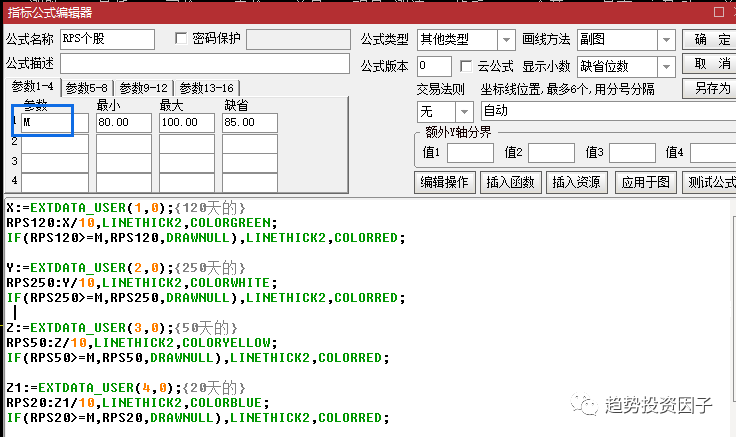
Task: Click the code line RPS250:Y/10,LINETHICK2,COLORWHITE
Action: (142, 283)
